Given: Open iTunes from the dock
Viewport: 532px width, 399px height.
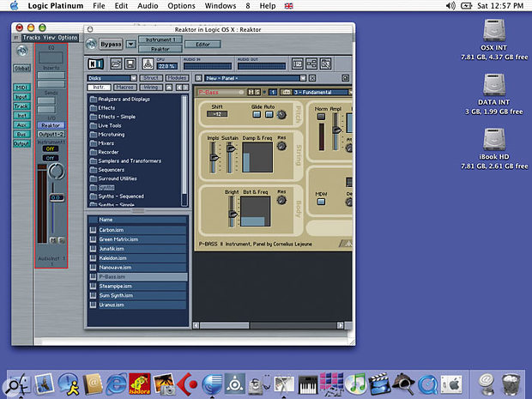Looking at the screenshot, I should tap(355, 384).
